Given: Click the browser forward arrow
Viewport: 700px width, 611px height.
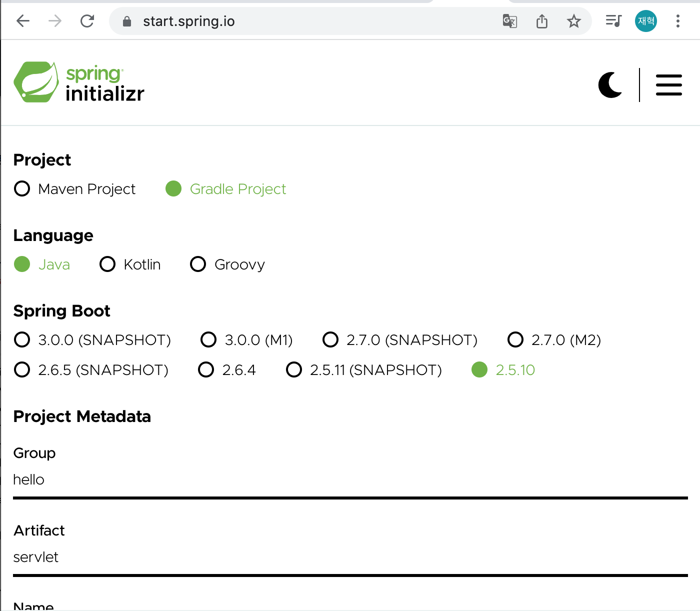Looking at the screenshot, I should coord(55,21).
